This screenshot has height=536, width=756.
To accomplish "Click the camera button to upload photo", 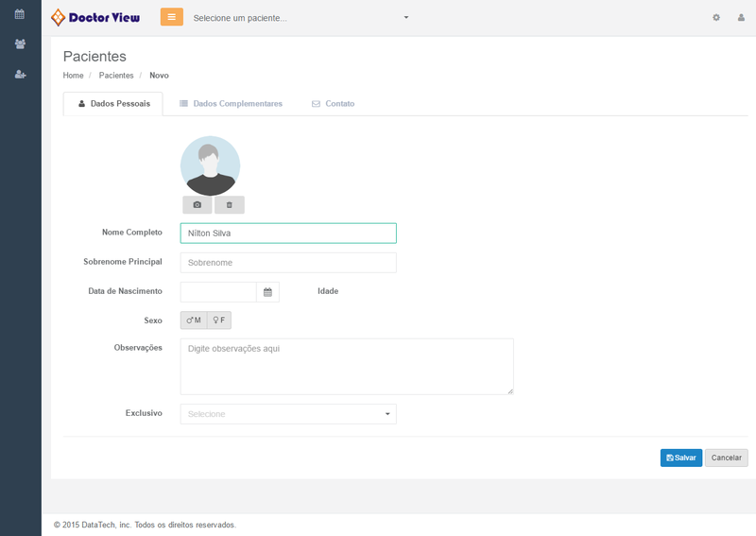I will [x=197, y=205].
